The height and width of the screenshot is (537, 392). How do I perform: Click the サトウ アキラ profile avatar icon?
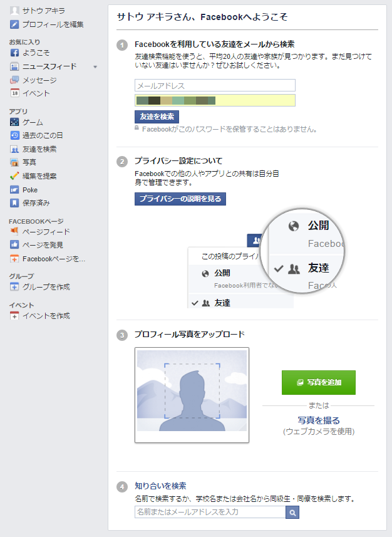[x=14, y=11]
